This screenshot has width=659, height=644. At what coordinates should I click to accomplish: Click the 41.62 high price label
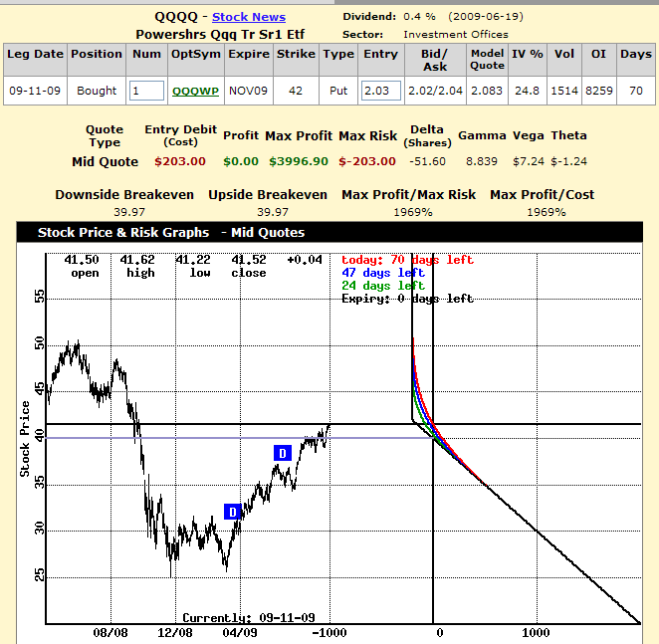(x=137, y=260)
